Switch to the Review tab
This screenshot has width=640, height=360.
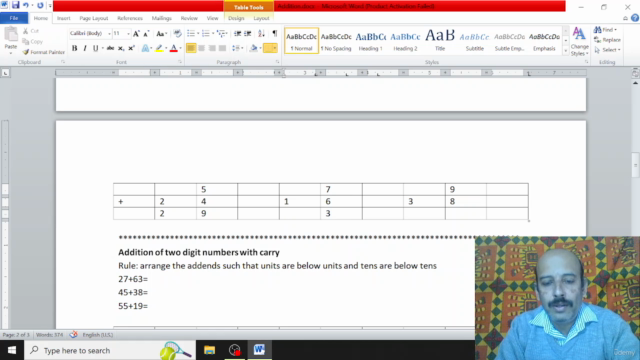[189, 18]
